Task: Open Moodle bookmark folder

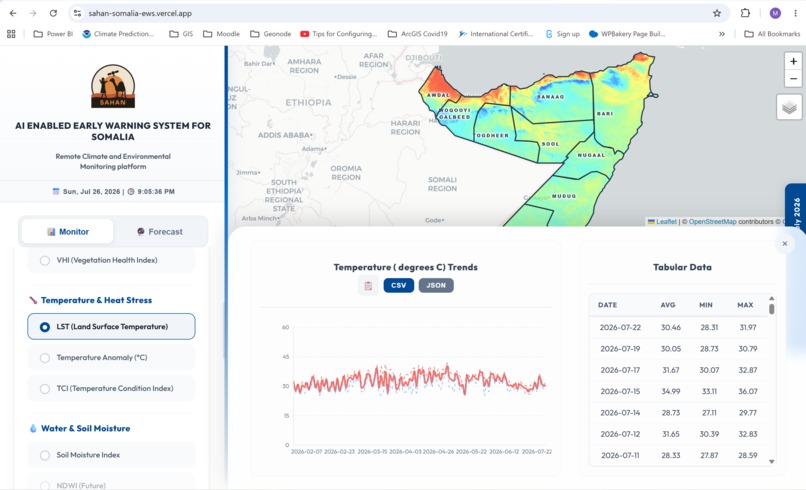Action: (x=222, y=34)
